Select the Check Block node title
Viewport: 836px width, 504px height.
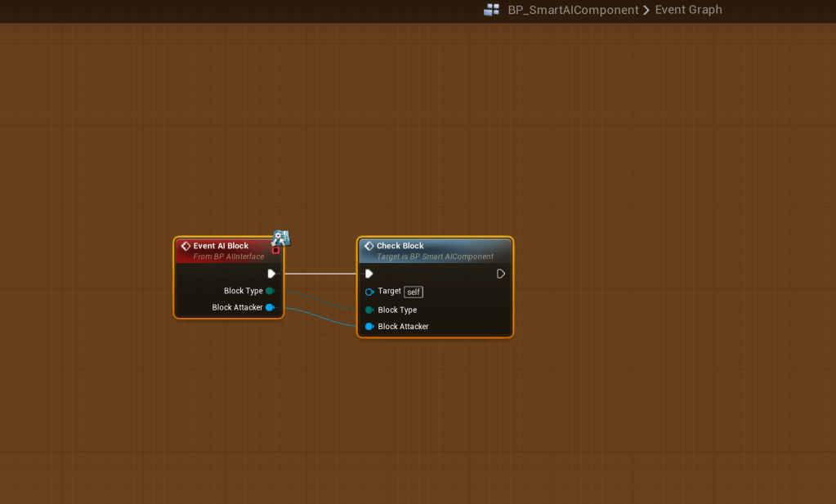click(x=400, y=246)
